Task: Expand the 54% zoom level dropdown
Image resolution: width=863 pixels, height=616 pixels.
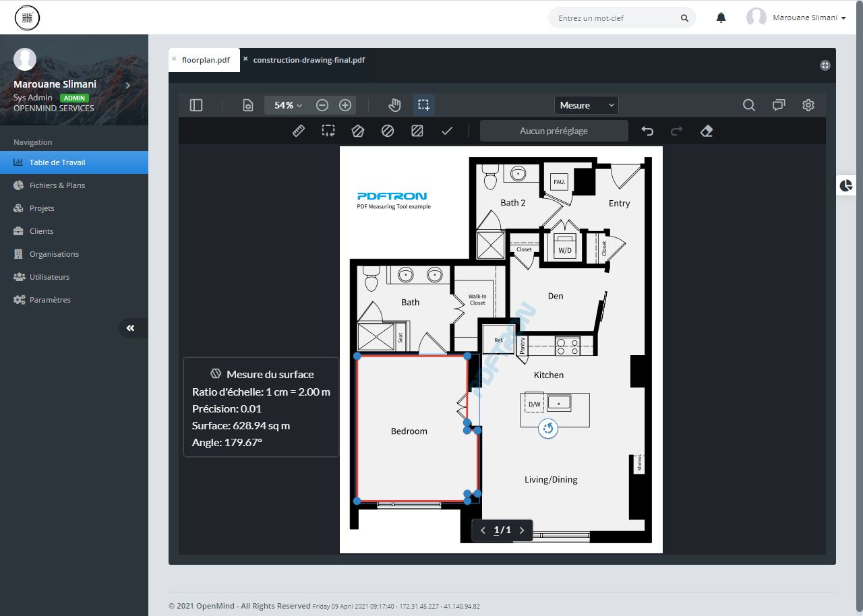Action: coord(288,105)
